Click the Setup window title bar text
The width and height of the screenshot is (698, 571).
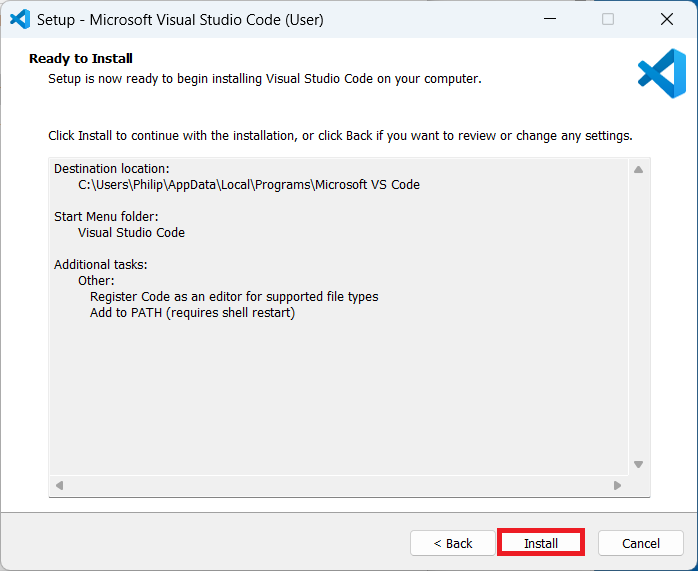click(180, 19)
